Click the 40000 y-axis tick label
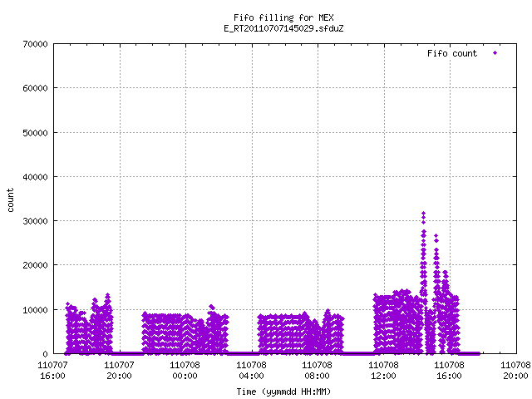532x399 pixels. [35, 177]
